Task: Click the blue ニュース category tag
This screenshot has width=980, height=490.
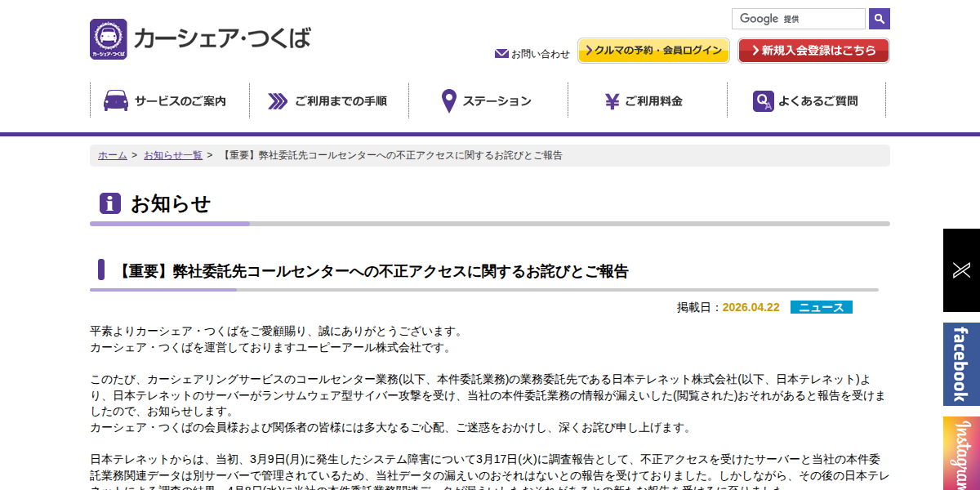Action: coord(822,307)
